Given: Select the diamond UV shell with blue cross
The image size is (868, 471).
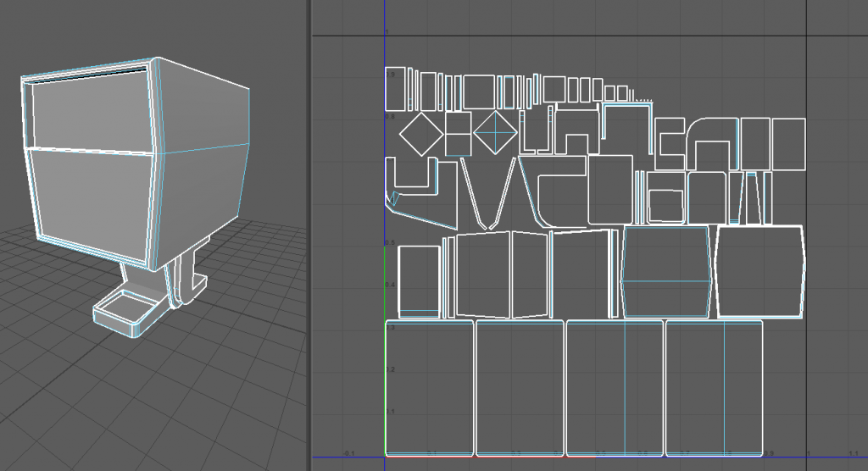Looking at the screenshot, I should click(x=496, y=134).
